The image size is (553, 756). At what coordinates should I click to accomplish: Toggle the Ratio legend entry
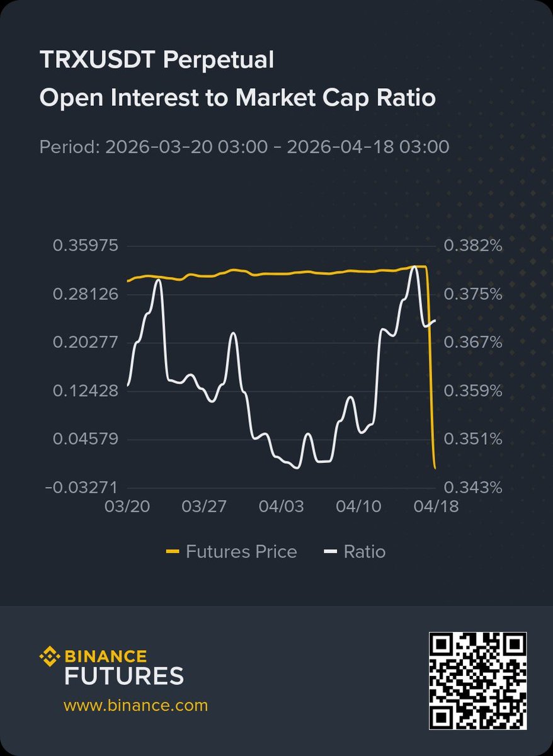355,552
